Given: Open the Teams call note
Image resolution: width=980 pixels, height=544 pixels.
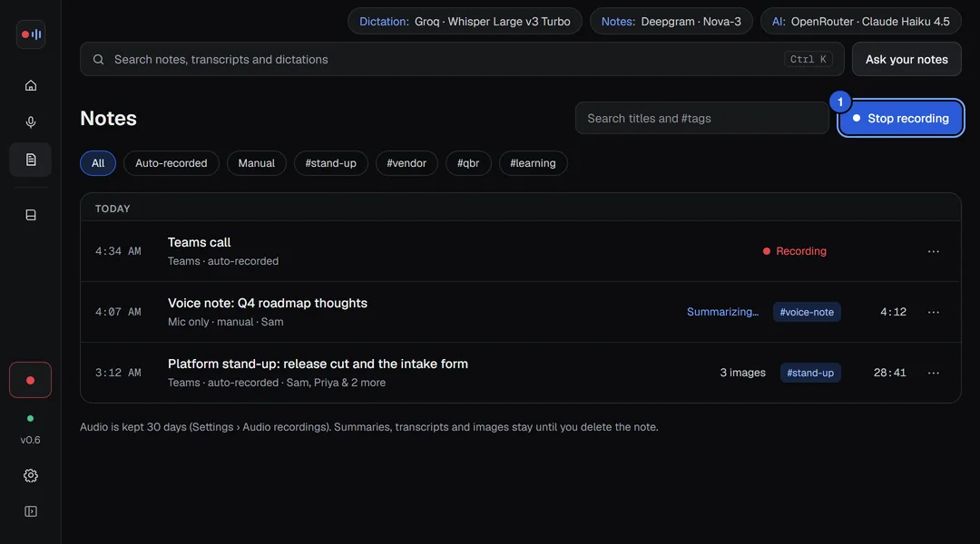Looking at the screenshot, I should pyautogui.click(x=521, y=251).
